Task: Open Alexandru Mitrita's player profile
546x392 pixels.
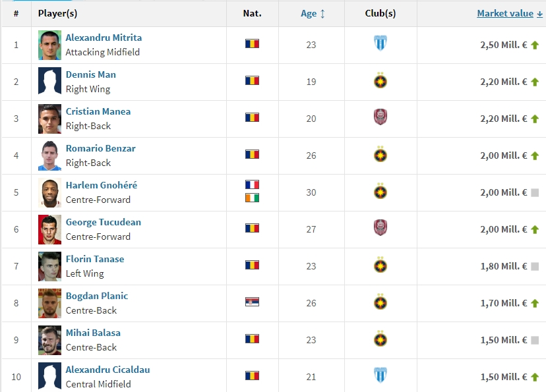Action: point(104,38)
